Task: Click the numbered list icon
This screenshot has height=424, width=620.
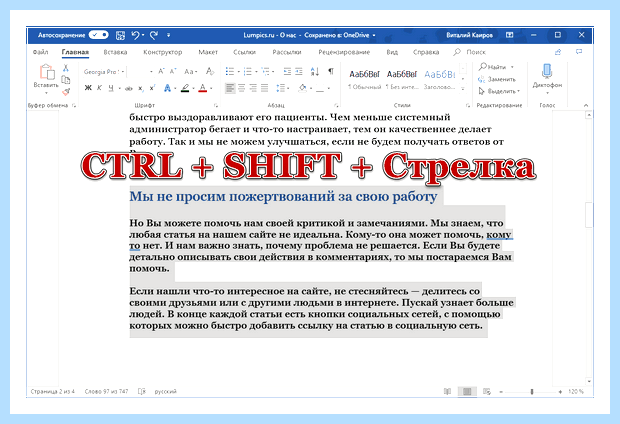Action: click(248, 71)
